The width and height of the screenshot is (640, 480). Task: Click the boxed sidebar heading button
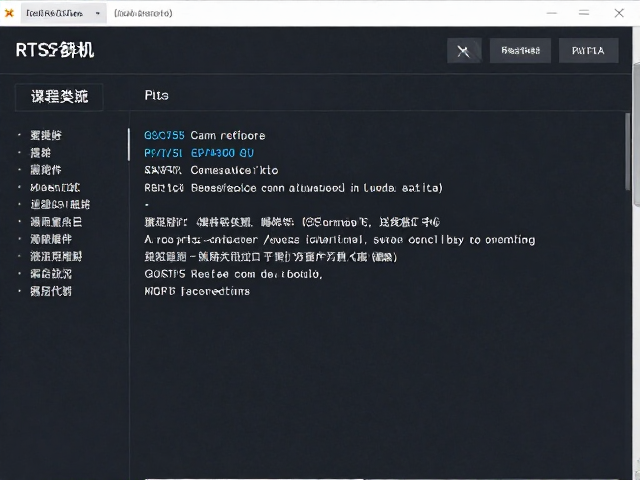tap(59, 97)
